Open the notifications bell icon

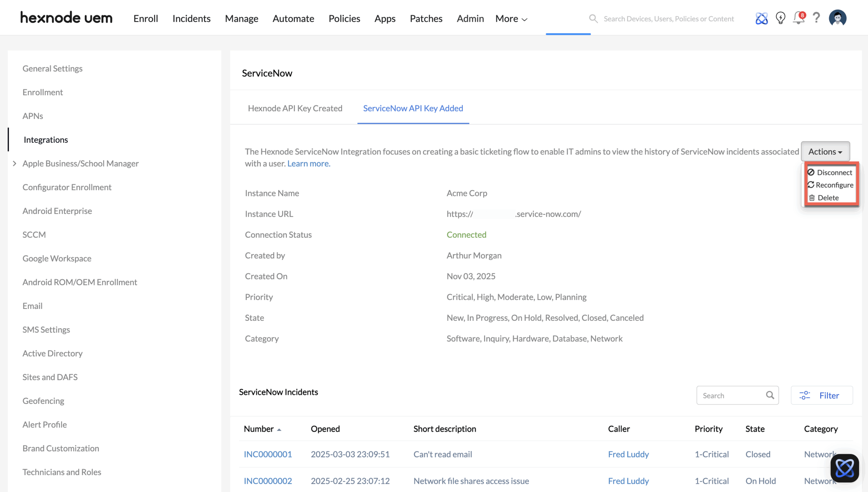(798, 18)
